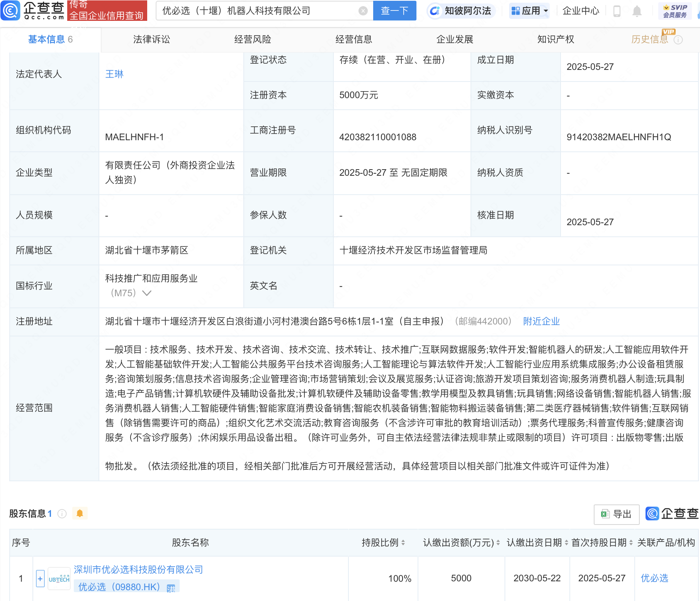Expand shareholder row with plus button
700x601 pixels.
click(40, 579)
